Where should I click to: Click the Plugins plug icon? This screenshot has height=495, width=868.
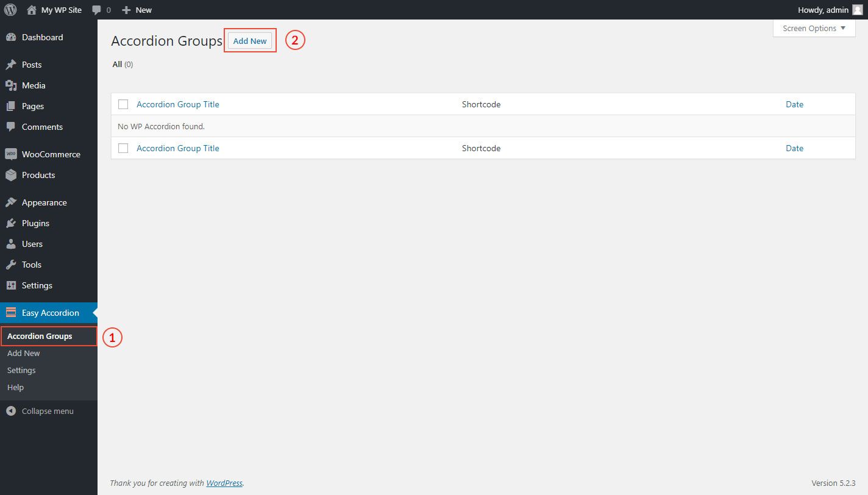pos(10,223)
